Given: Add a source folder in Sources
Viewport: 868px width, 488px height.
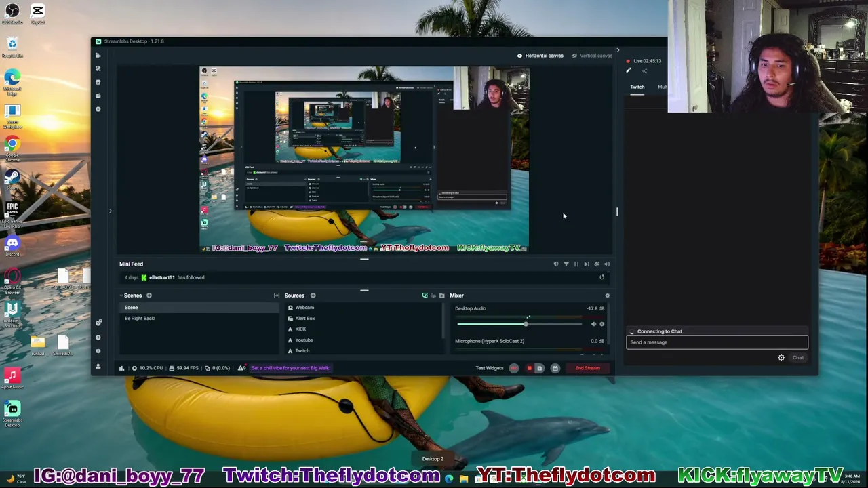Looking at the screenshot, I should tap(442, 296).
